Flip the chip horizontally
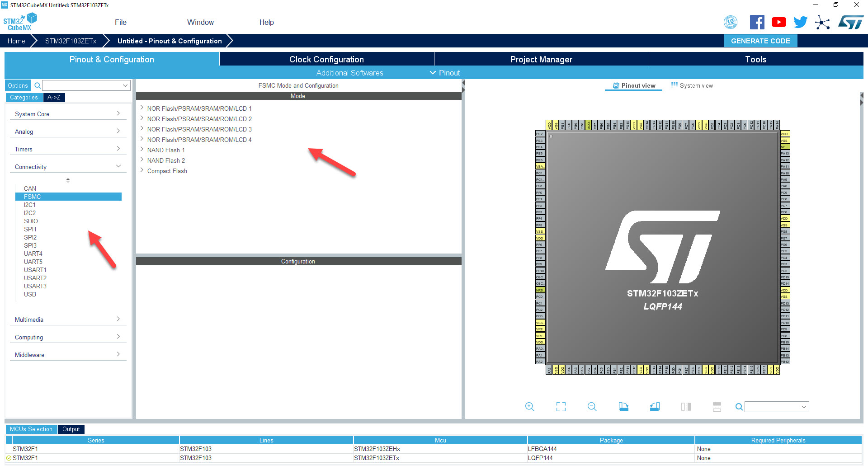Screen dimensions: 868x470 [x=686, y=407]
